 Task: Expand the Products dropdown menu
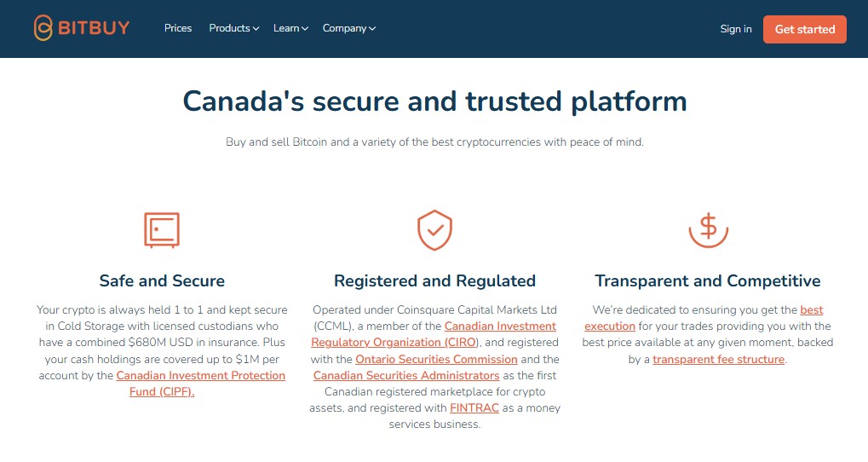tap(234, 28)
